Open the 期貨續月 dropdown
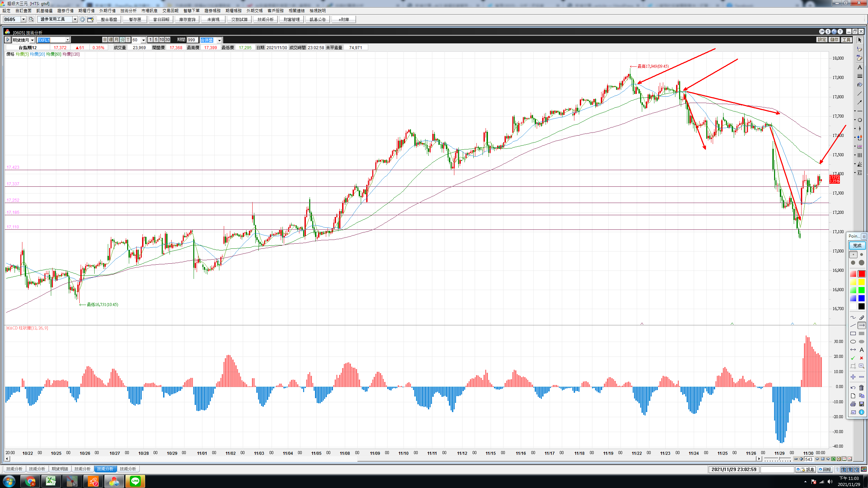 coord(32,40)
